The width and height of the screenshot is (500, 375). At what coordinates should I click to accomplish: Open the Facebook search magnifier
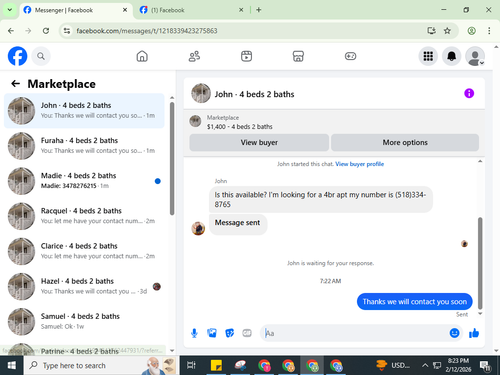[41, 56]
